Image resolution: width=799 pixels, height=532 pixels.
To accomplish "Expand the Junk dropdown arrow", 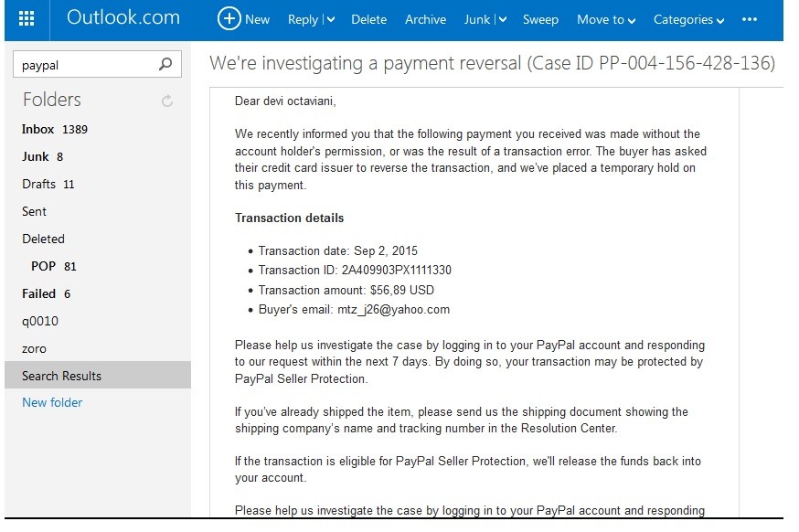I will [502, 19].
